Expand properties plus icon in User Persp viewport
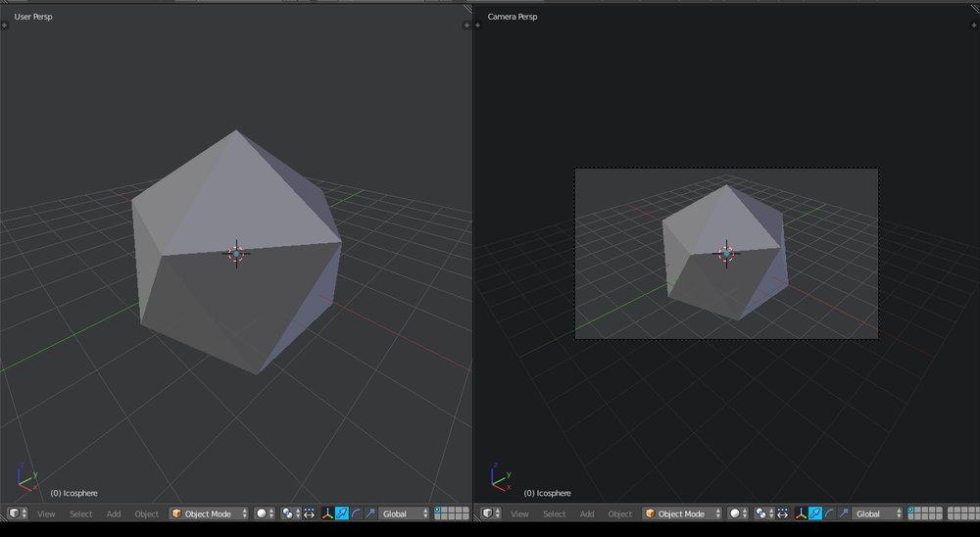Viewport: 980px width, 537px height. tap(466, 25)
